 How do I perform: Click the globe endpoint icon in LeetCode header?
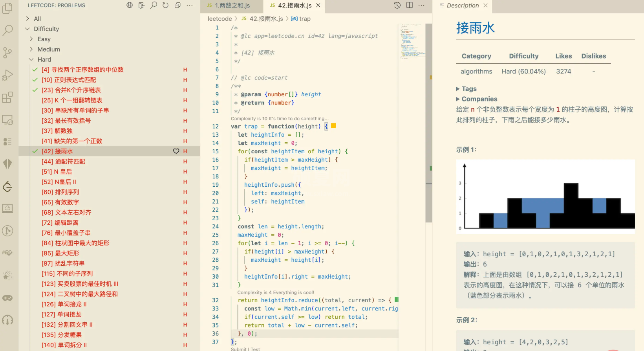click(x=130, y=5)
